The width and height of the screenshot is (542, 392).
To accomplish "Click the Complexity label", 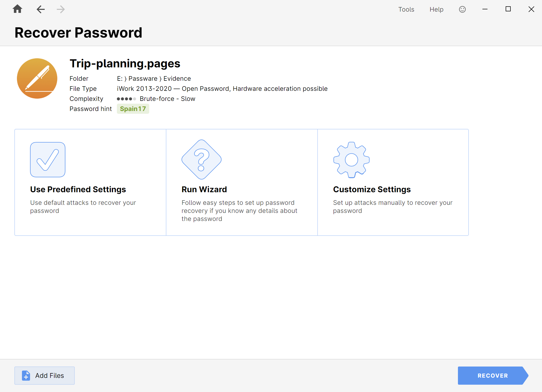I will click(86, 99).
